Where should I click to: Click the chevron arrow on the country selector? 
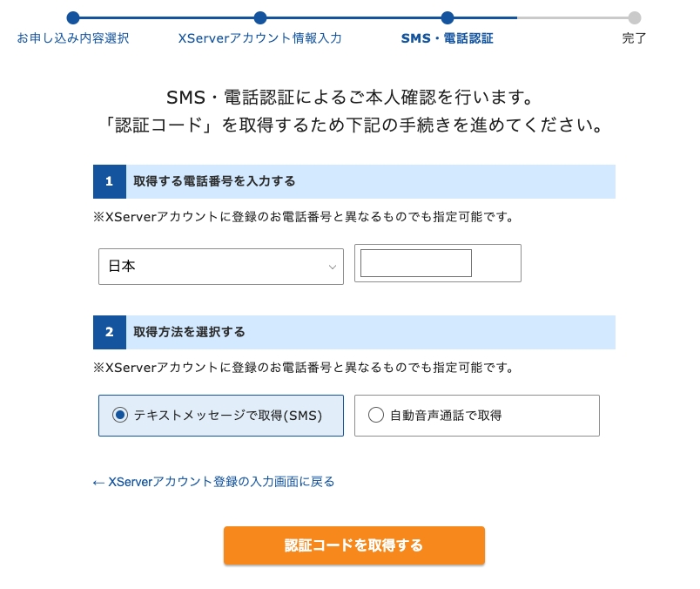pos(332,267)
